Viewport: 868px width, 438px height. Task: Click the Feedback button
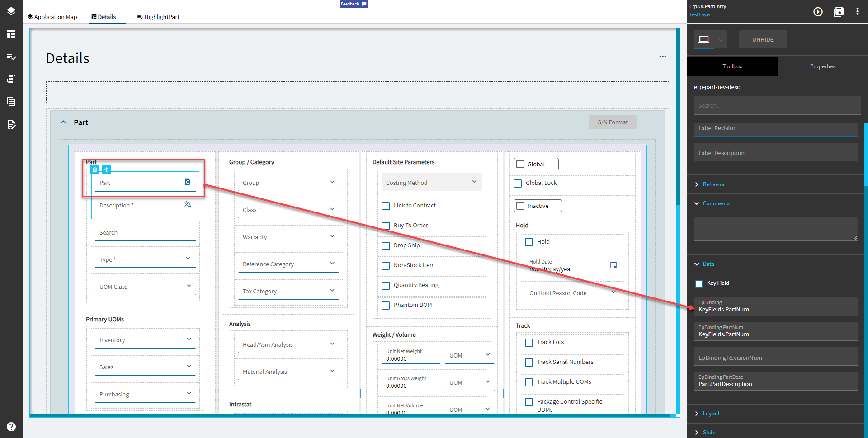(354, 4)
